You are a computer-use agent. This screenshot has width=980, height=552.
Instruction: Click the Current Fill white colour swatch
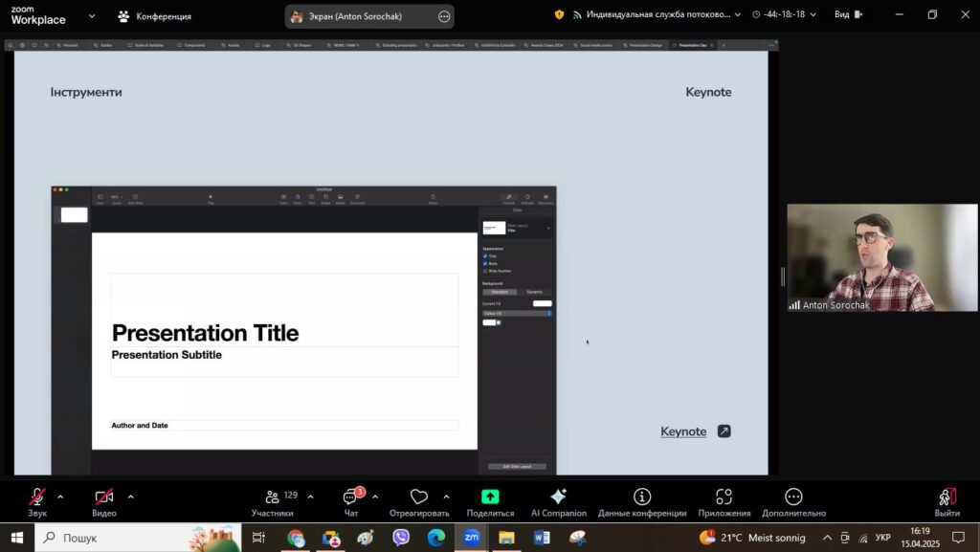tap(542, 303)
